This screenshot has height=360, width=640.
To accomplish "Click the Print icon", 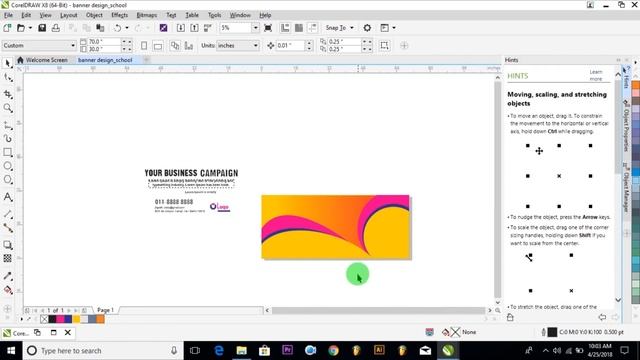I will pyautogui.click(x=56, y=28).
